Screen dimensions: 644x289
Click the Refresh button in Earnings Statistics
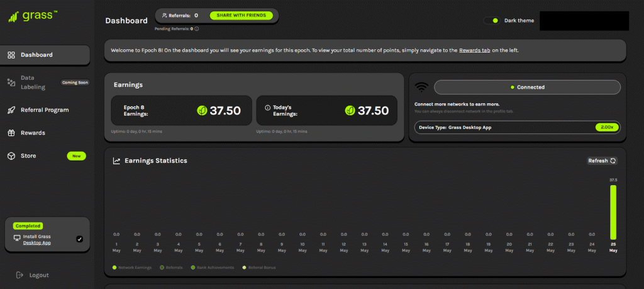click(x=602, y=161)
